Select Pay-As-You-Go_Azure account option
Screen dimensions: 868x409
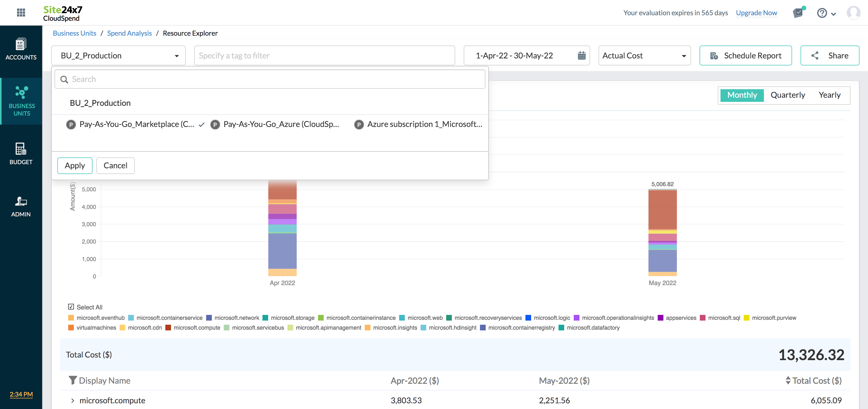click(x=281, y=124)
